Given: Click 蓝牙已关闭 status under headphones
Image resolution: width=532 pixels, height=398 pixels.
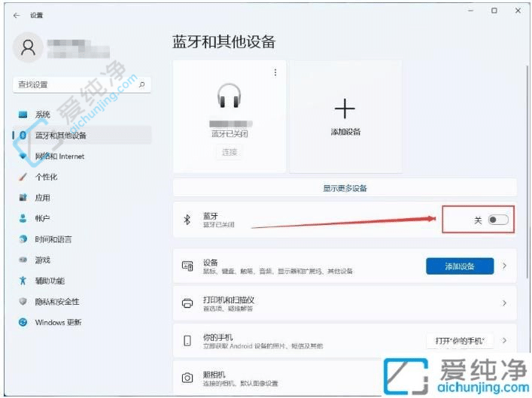Looking at the screenshot, I should click(x=230, y=134).
